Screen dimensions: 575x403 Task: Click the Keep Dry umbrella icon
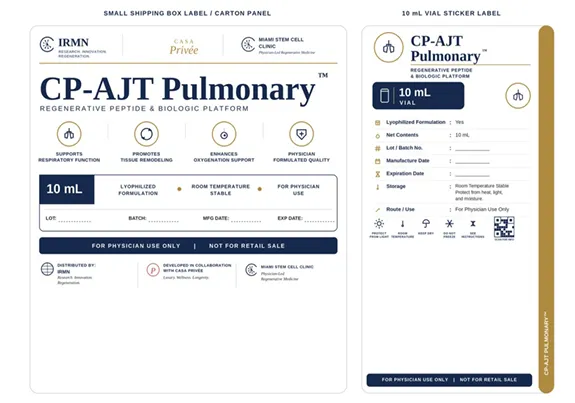click(426, 223)
